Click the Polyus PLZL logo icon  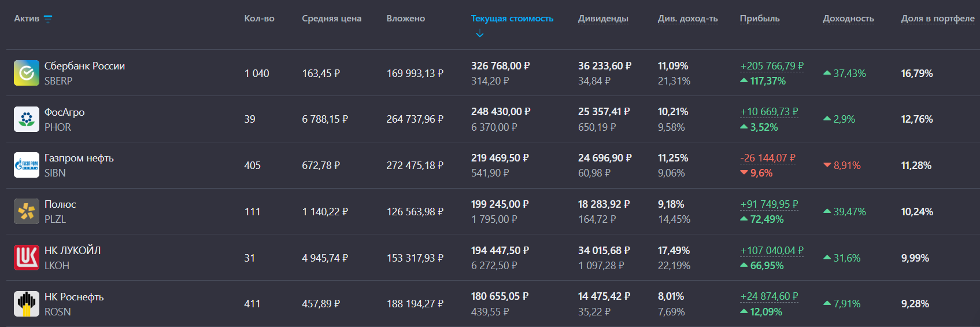coord(27,211)
